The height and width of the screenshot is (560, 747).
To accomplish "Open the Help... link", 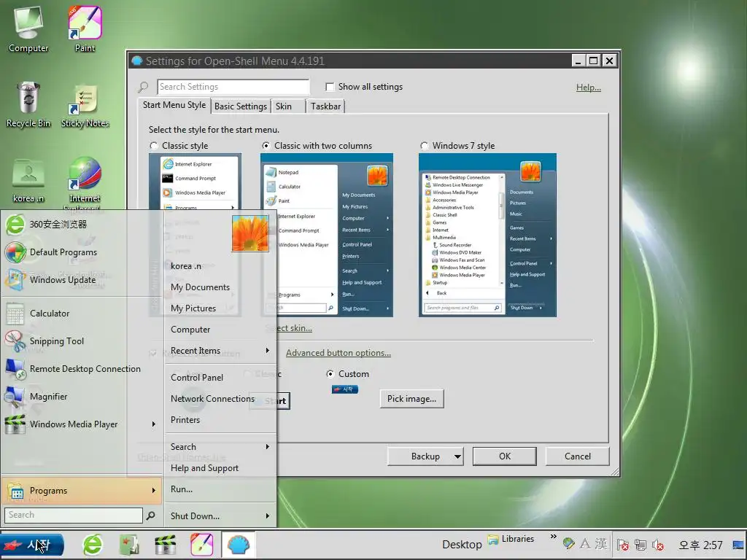I will [589, 87].
